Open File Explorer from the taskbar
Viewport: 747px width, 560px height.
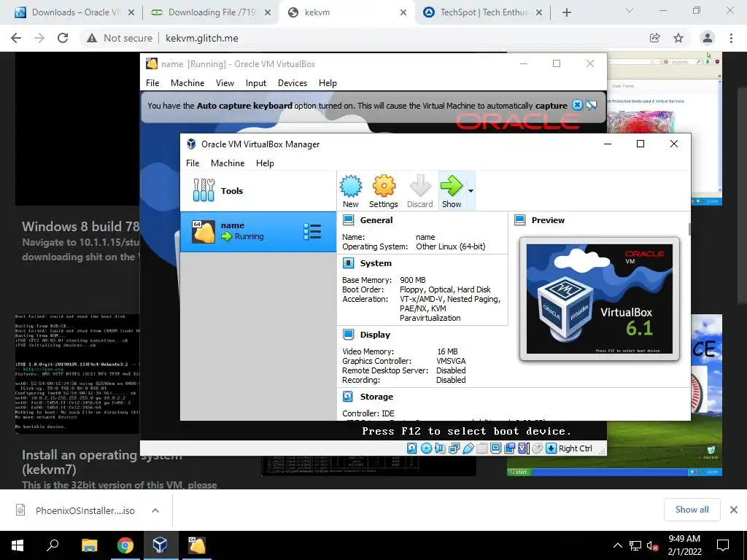(89, 545)
